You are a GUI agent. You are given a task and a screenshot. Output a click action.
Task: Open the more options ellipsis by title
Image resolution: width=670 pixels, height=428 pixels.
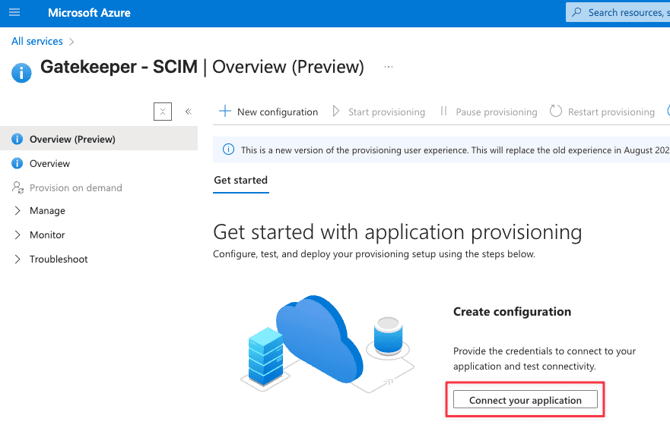click(x=388, y=67)
